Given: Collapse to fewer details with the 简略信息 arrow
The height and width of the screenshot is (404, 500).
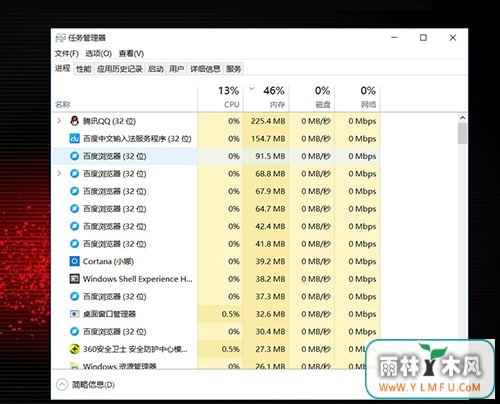Looking at the screenshot, I should [62, 385].
